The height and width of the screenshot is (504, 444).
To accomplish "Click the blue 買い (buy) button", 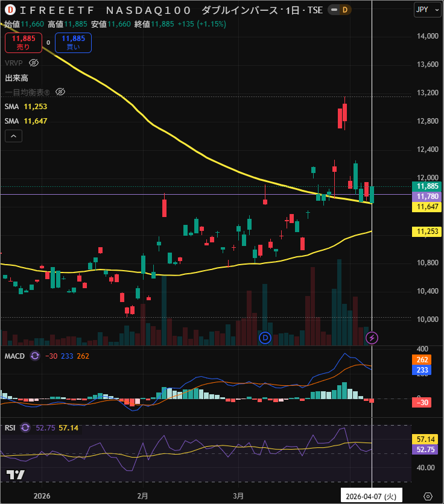I will point(73,42).
